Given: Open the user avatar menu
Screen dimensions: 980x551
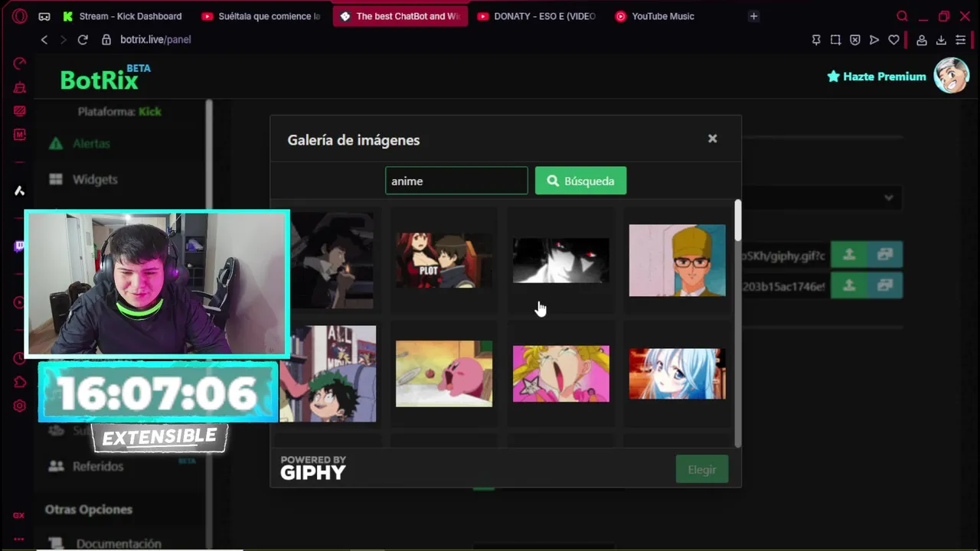Looking at the screenshot, I should click(x=952, y=76).
